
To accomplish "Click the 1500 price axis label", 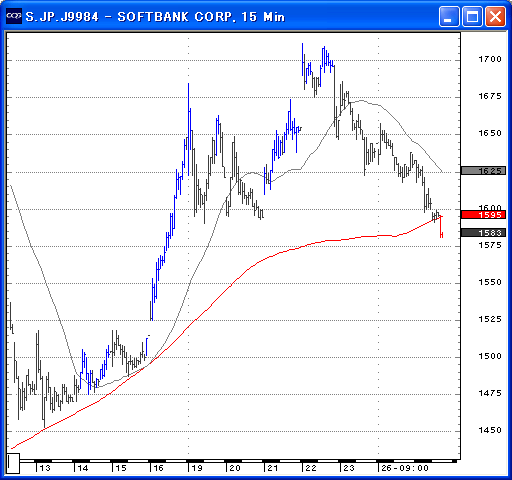I will 490,356.
